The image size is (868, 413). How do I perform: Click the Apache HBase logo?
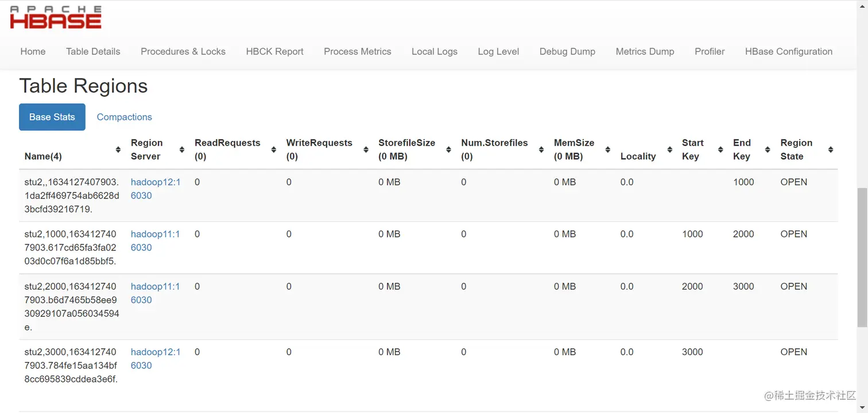point(56,18)
